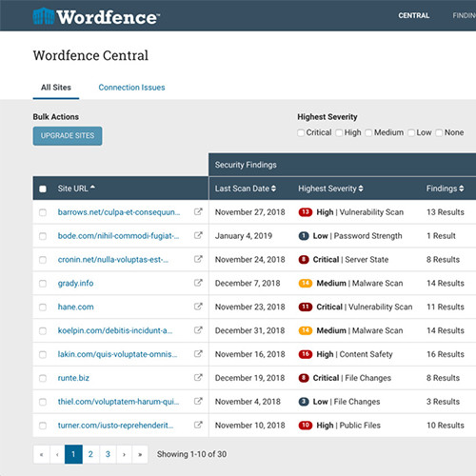Sort by Highest Severity column
Image resolution: width=476 pixels, height=476 pixels.
[330, 188]
